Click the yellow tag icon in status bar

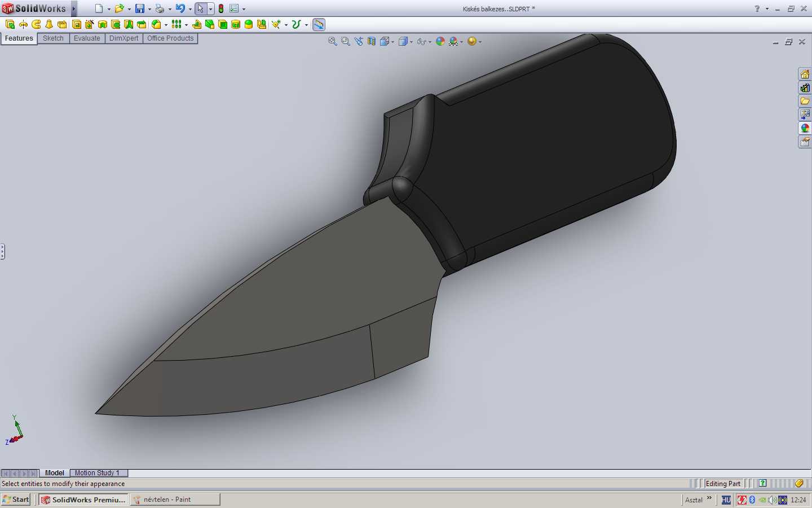click(x=799, y=483)
